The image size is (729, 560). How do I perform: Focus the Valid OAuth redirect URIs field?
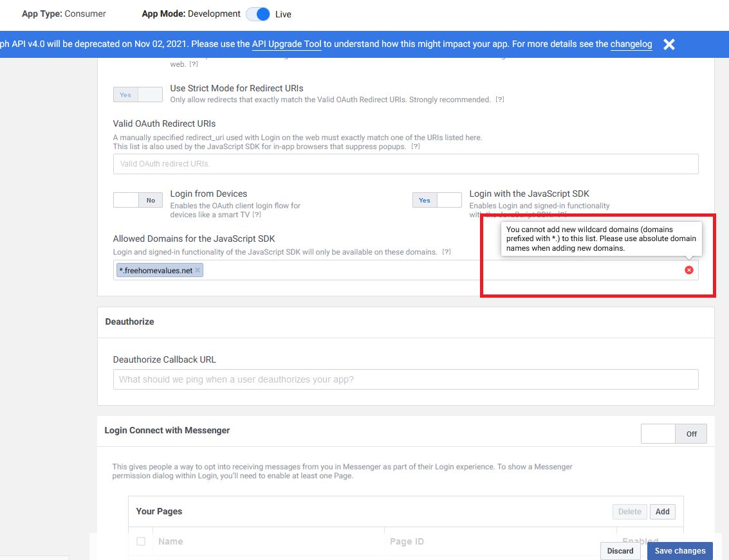[x=405, y=164]
